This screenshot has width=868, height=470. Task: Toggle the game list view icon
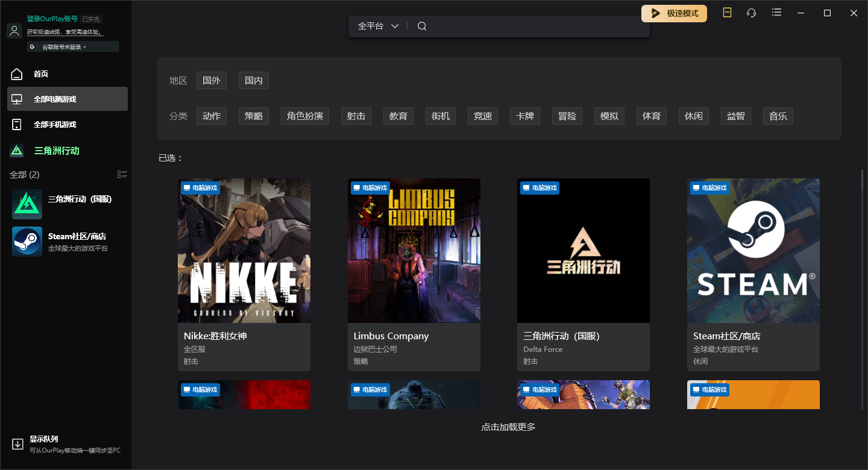coord(122,174)
